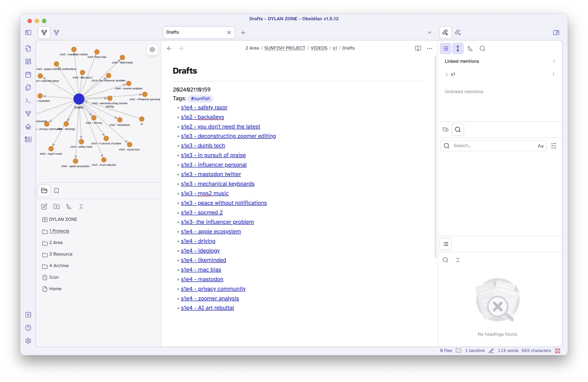Add a new tab with plus
Screen dimensions: 588x382
tap(243, 33)
